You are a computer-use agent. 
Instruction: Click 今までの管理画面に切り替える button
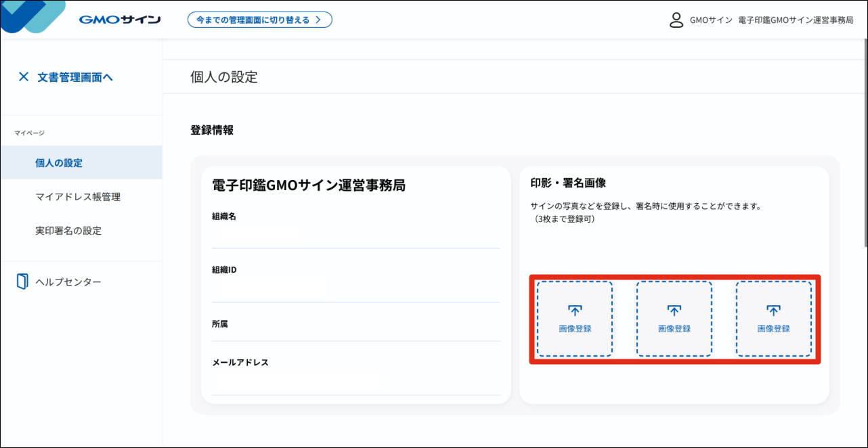(x=259, y=20)
